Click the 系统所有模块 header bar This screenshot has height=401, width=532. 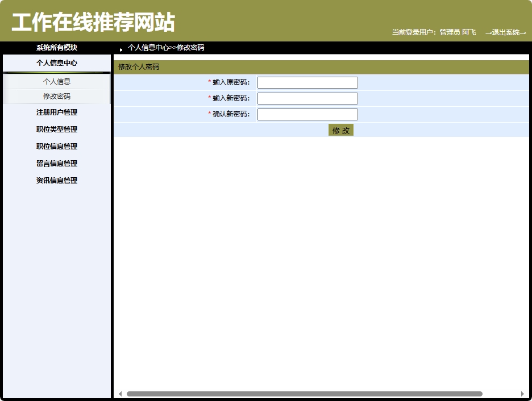56,48
